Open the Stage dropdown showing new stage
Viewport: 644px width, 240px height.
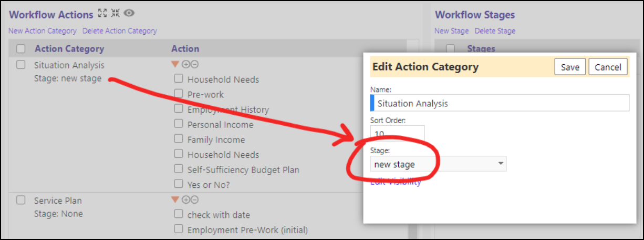coord(438,164)
